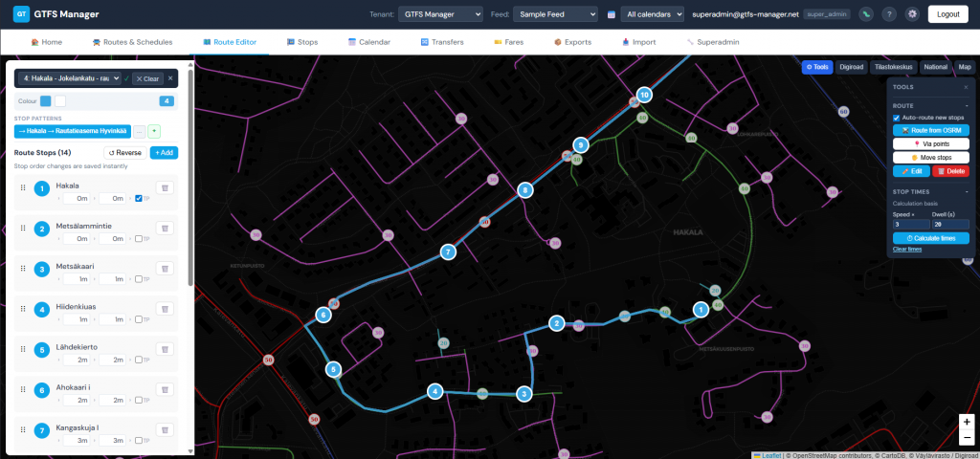Open settings gear icon in header
The height and width of the screenshot is (459, 980).
(x=912, y=14)
